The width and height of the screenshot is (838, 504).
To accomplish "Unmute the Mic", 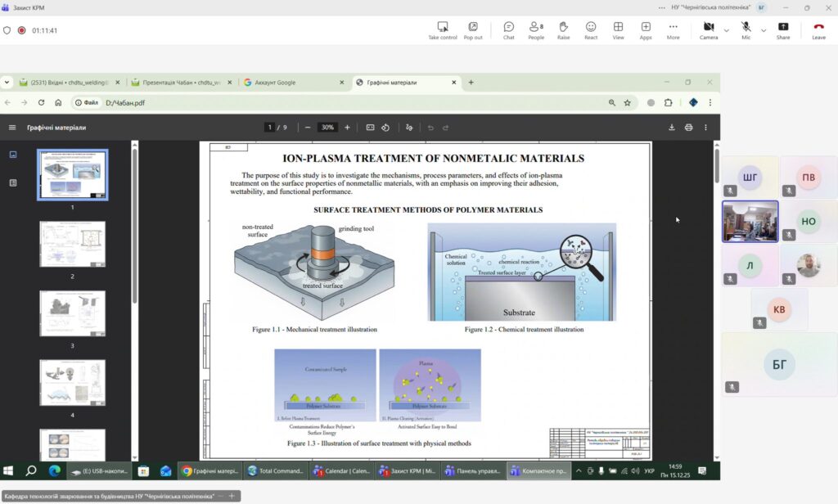I will [x=746, y=29].
